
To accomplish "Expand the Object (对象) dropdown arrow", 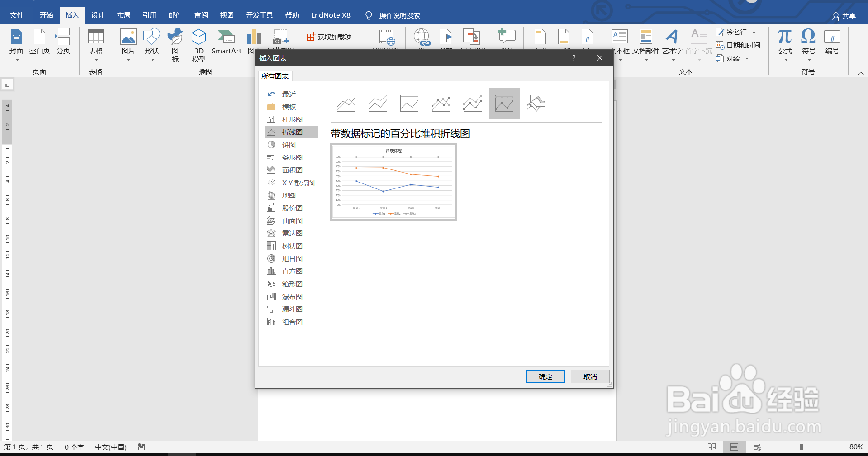I will pyautogui.click(x=747, y=58).
